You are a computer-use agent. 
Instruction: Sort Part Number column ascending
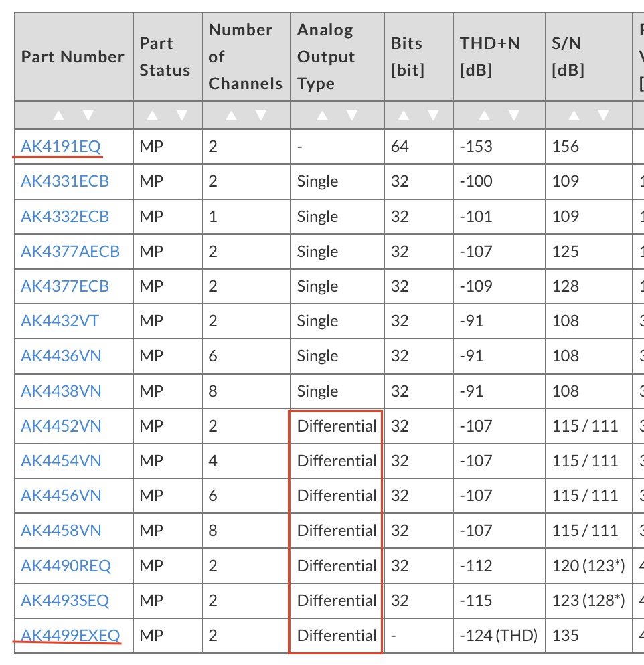58,115
